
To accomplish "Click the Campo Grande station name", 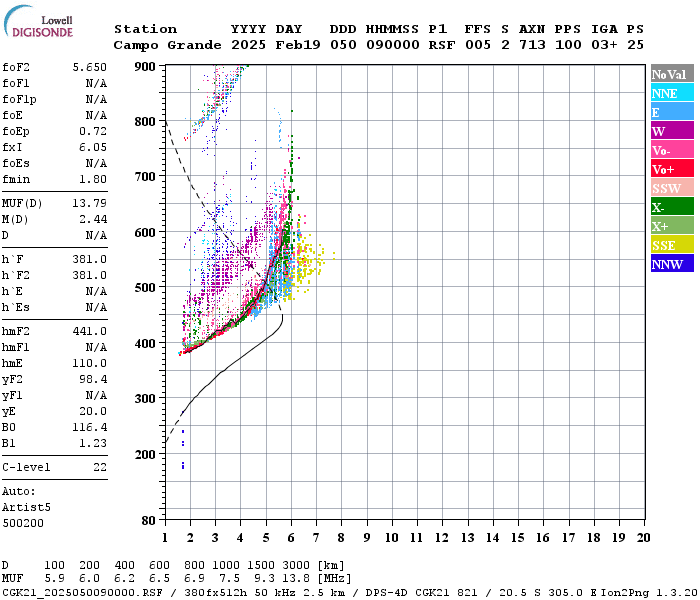I will pyautogui.click(x=167, y=45).
